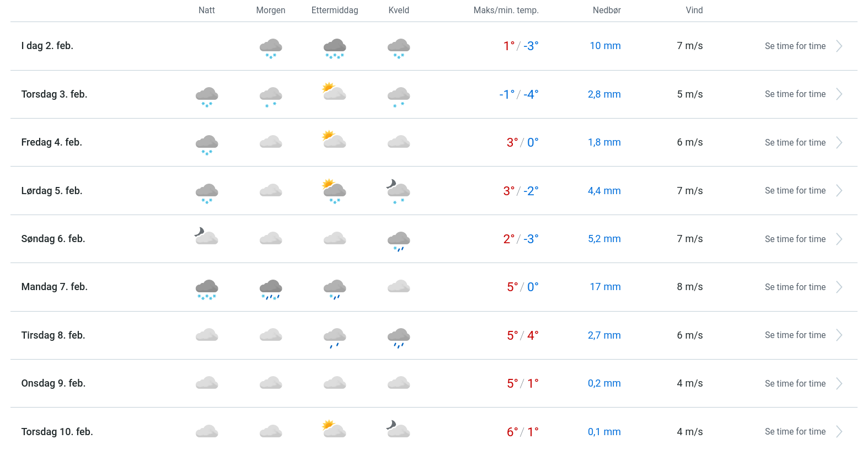Expand hourly details chevron for I dag 2. feb.
Screen dimensions: 868x455
point(839,46)
